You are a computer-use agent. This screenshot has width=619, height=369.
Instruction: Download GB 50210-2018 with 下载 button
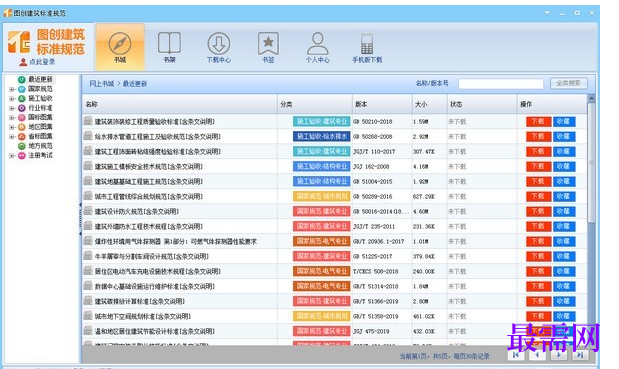(538, 122)
